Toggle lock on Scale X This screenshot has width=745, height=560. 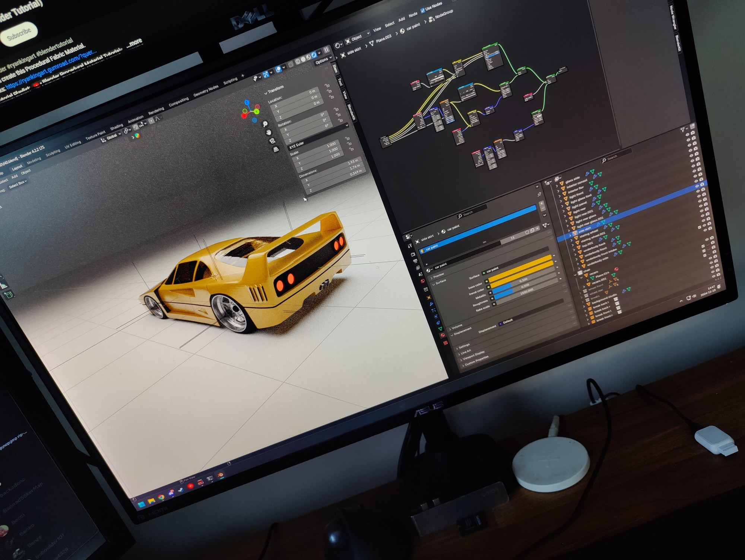pyautogui.click(x=347, y=139)
